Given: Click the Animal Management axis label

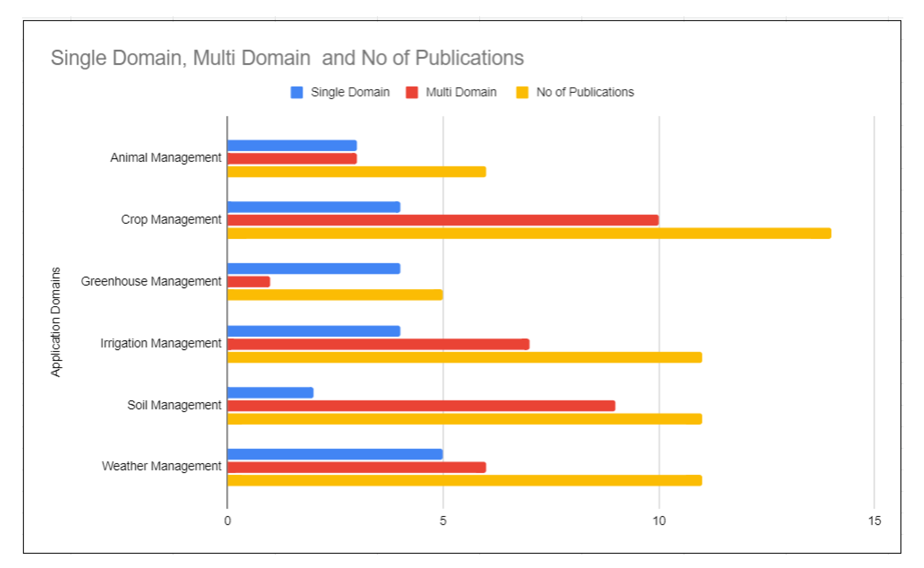Looking at the screenshot, I should point(165,158).
